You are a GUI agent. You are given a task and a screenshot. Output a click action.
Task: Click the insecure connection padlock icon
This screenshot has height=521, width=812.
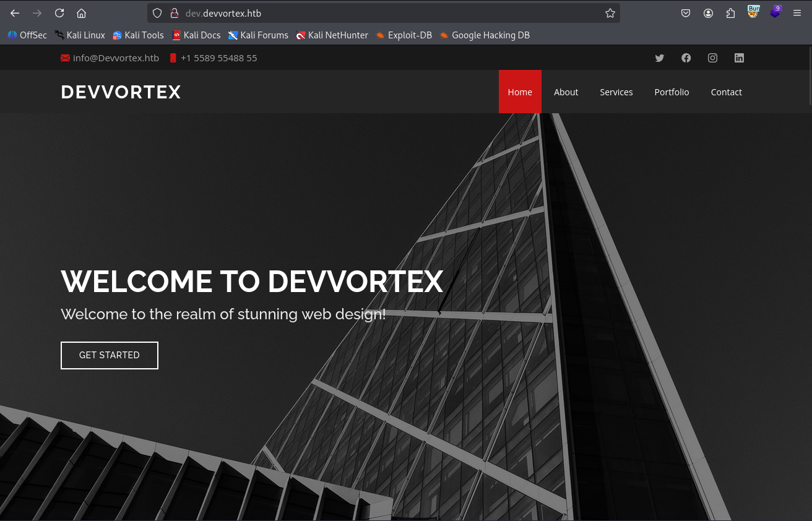pyautogui.click(x=175, y=13)
